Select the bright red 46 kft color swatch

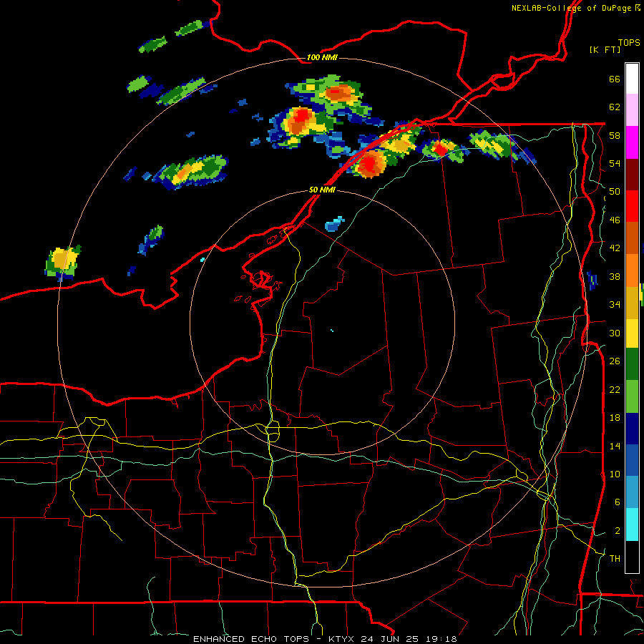(x=632, y=206)
